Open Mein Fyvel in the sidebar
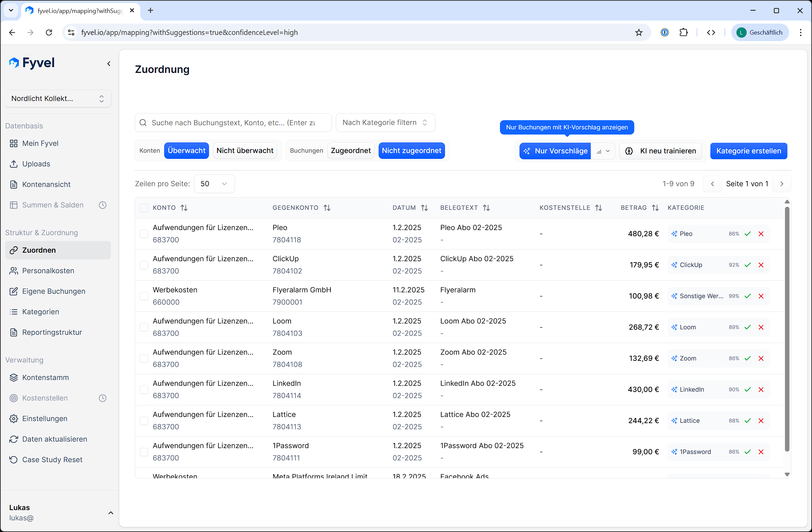The width and height of the screenshot is (812, 532). 58,143
